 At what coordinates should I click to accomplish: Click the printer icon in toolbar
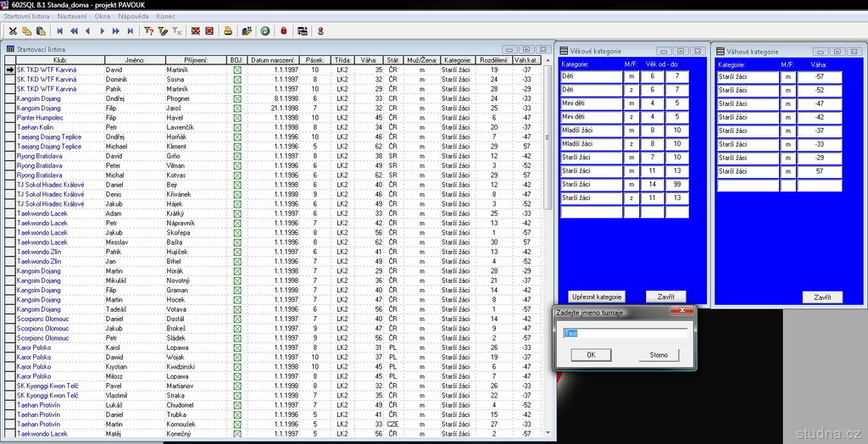pyautogui.click(x=227, y=31)
